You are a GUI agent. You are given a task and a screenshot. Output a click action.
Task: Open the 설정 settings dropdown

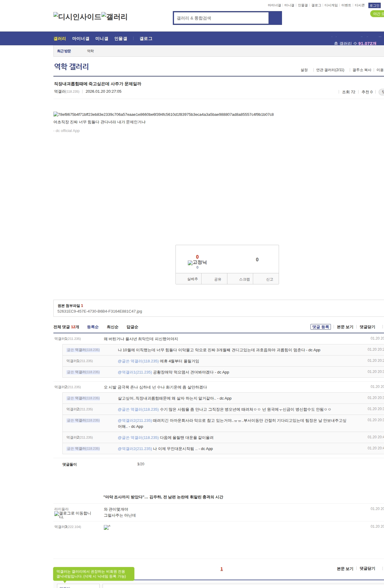coord(304,70)
